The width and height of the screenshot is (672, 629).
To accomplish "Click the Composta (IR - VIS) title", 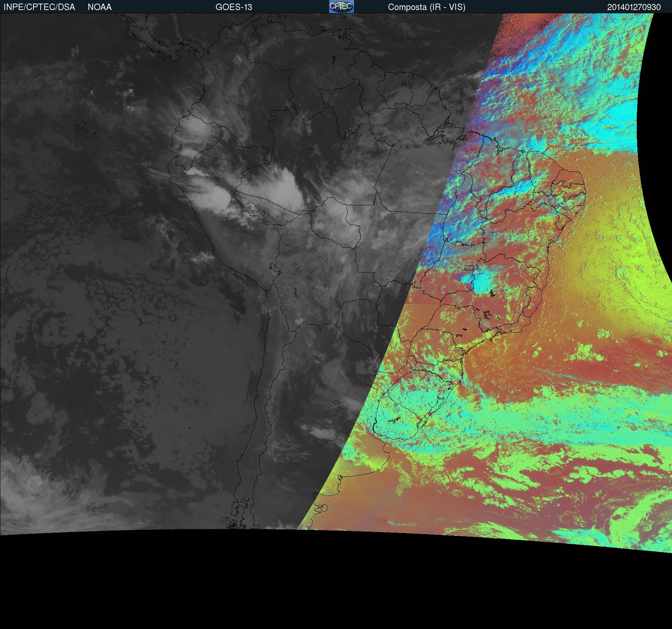I will tap(427, 7).
